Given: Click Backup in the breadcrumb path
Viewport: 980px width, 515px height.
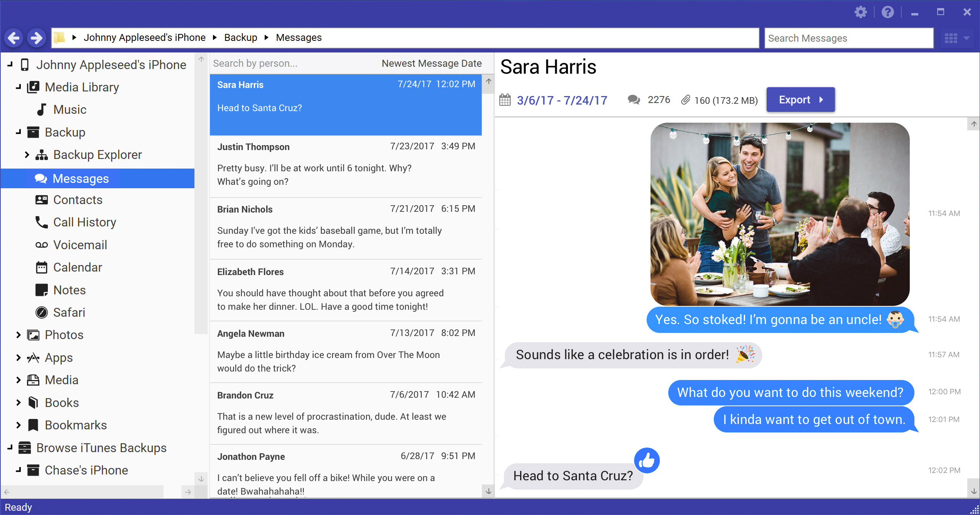Looking at the screenshot, I should [x=240, y=37].
